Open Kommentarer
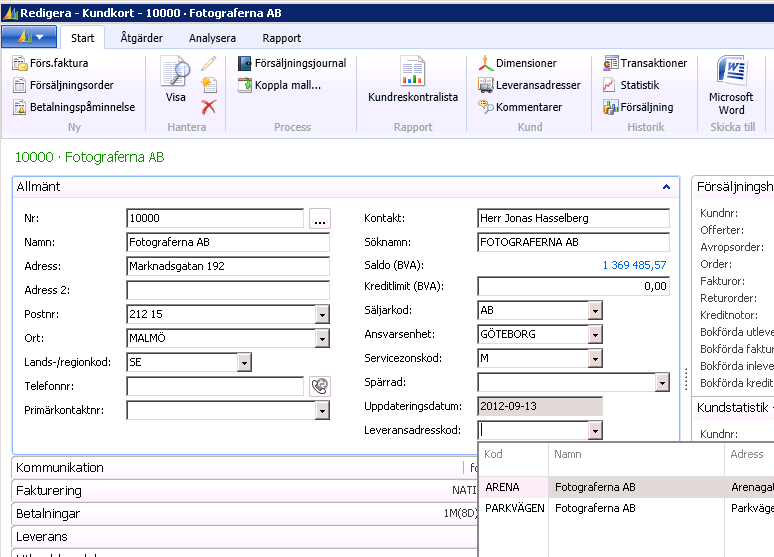The width and height of the screenshot is (774, 557). [520, 107]
